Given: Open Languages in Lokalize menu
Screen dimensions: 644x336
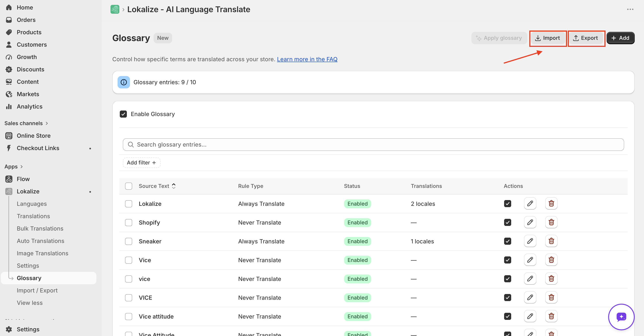Looking at the screenshot, I should [32, 204].
